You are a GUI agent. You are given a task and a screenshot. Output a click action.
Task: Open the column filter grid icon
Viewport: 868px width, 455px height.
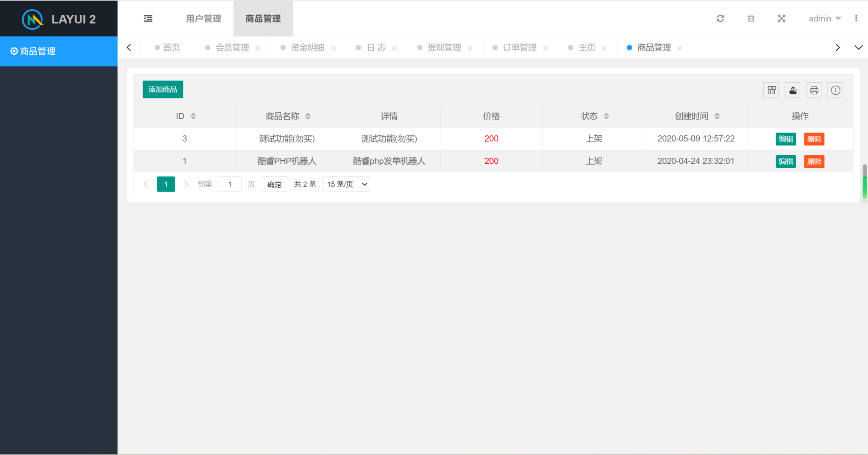pos(771,90)
